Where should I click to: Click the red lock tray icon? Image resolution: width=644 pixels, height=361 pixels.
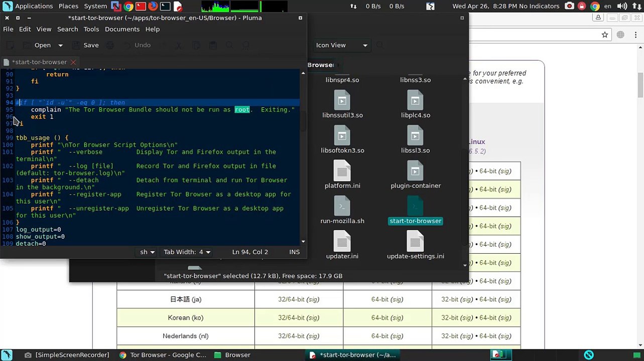coord(582,6)
